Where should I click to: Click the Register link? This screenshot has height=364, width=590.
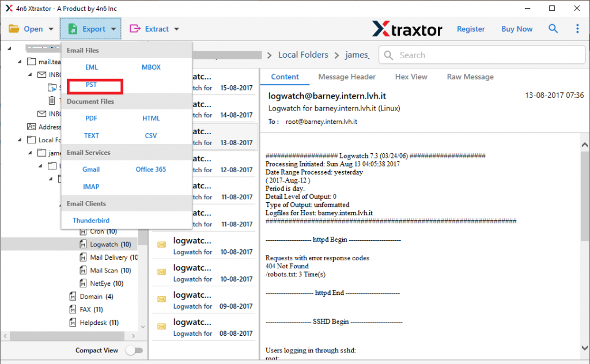coord(471,29)
